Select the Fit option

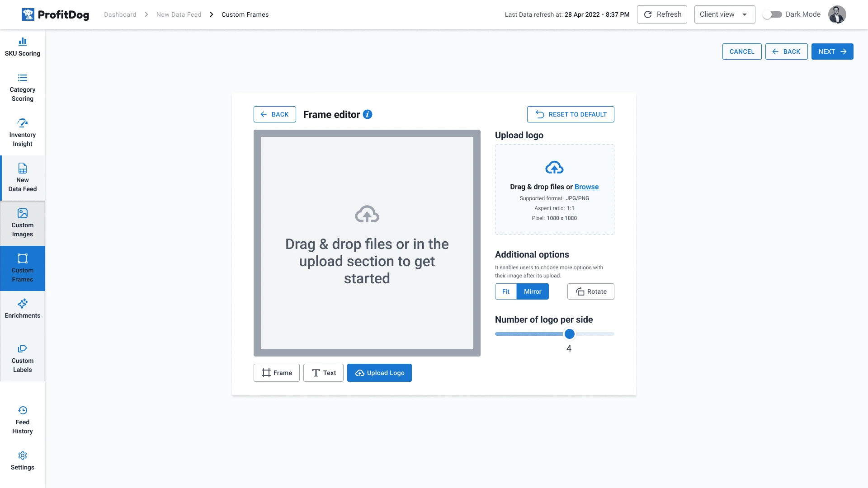[505, 291]
